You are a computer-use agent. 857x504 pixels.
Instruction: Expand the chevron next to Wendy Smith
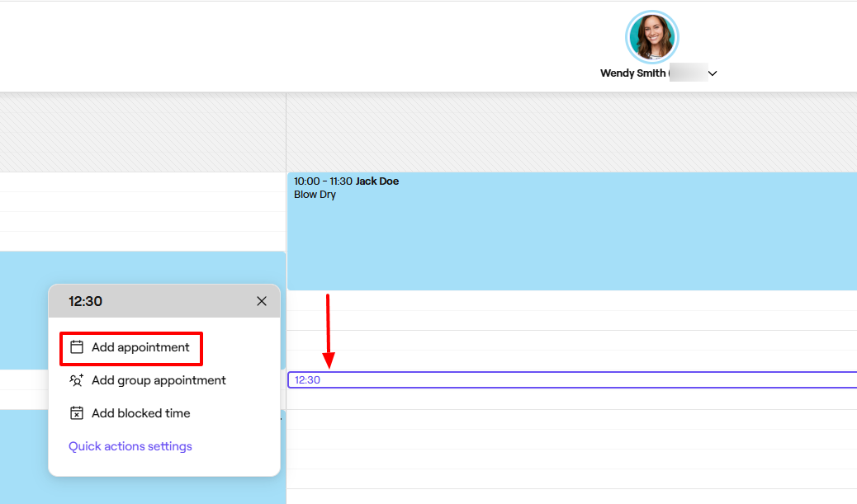tap(713, 73)
